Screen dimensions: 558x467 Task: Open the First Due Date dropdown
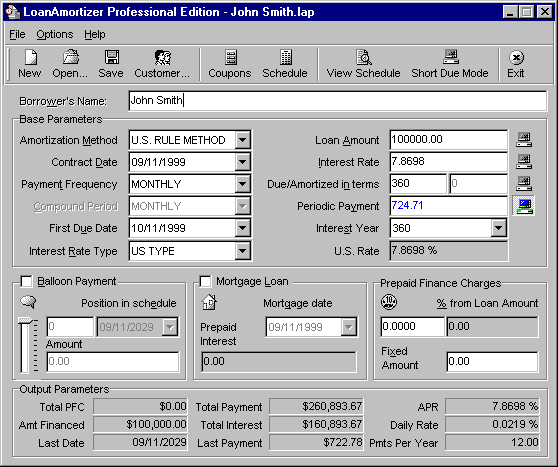click(242, 228)
